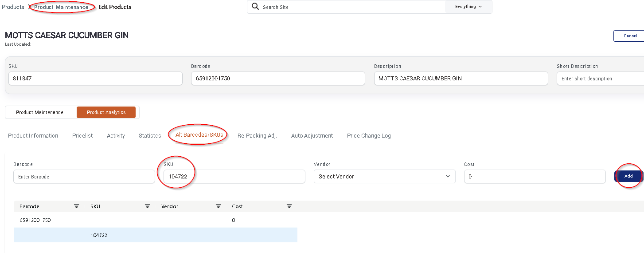Image resolution: width=644 pixels, height=253 pixels.
Task: Click the Cost column header text
Action: (237, 206)
